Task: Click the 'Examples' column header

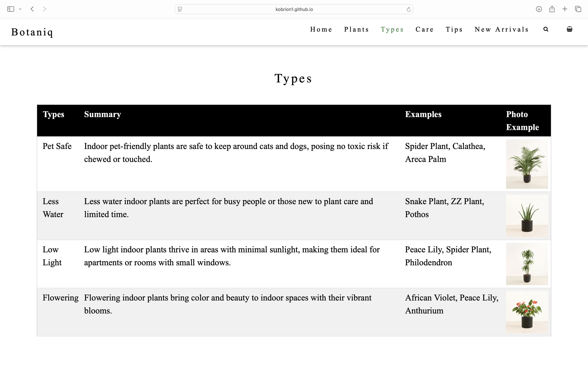Action: [423, 114]
